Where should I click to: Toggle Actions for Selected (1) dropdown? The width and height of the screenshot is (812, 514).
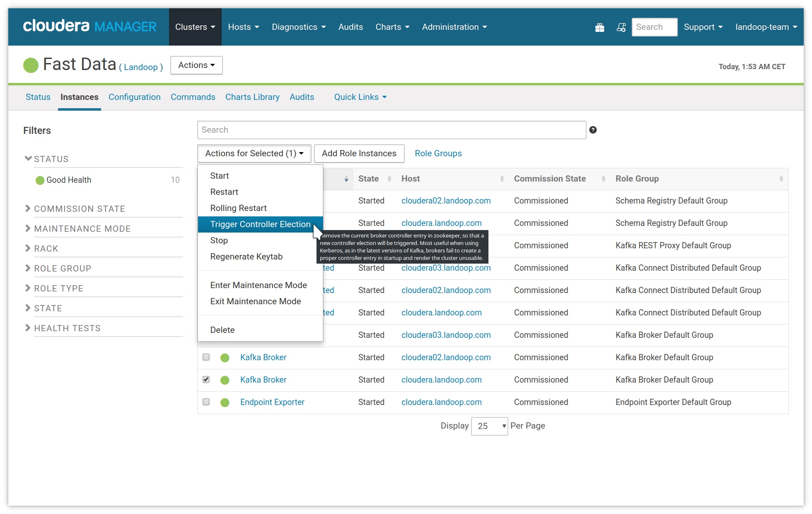click(x=254, y=153)
